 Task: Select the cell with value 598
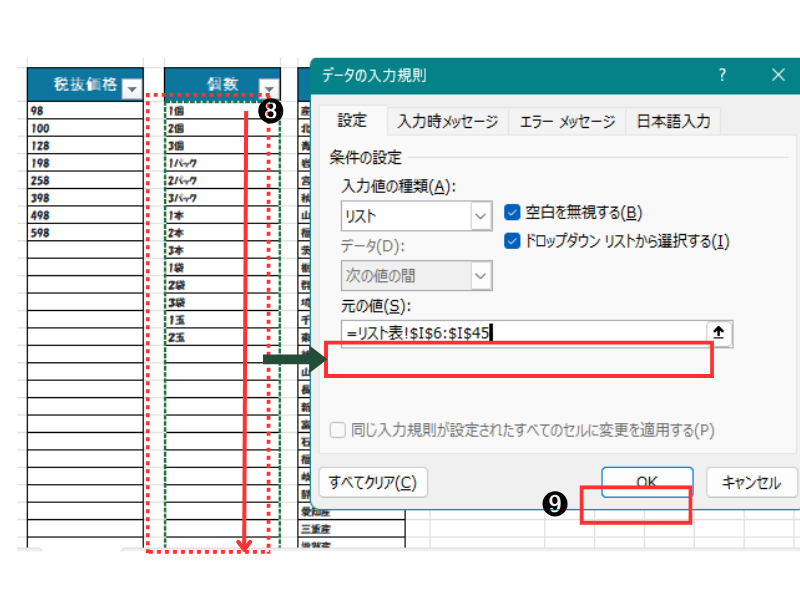pyautogui.click(x=85, y=233)
